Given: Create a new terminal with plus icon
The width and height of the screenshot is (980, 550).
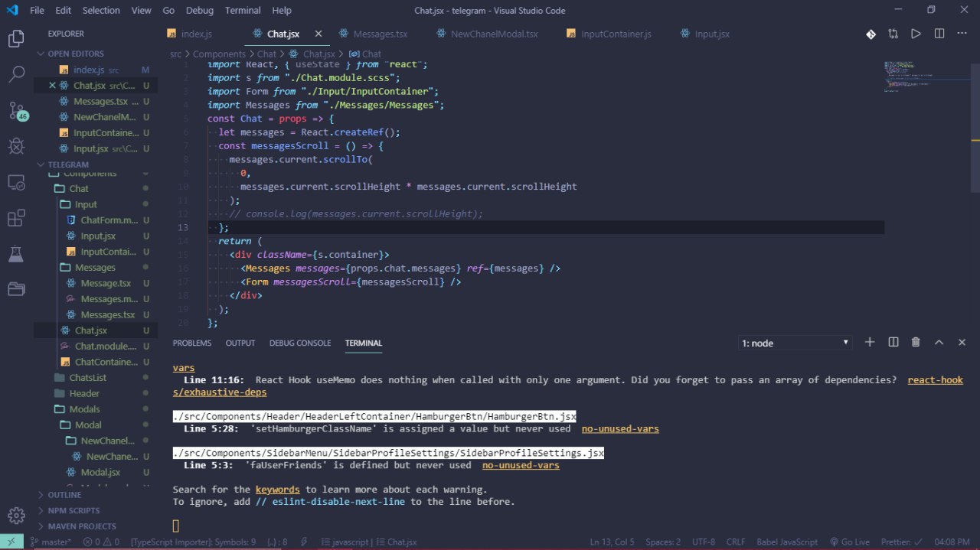Looking at the screenshot, I should coord(870,343).
